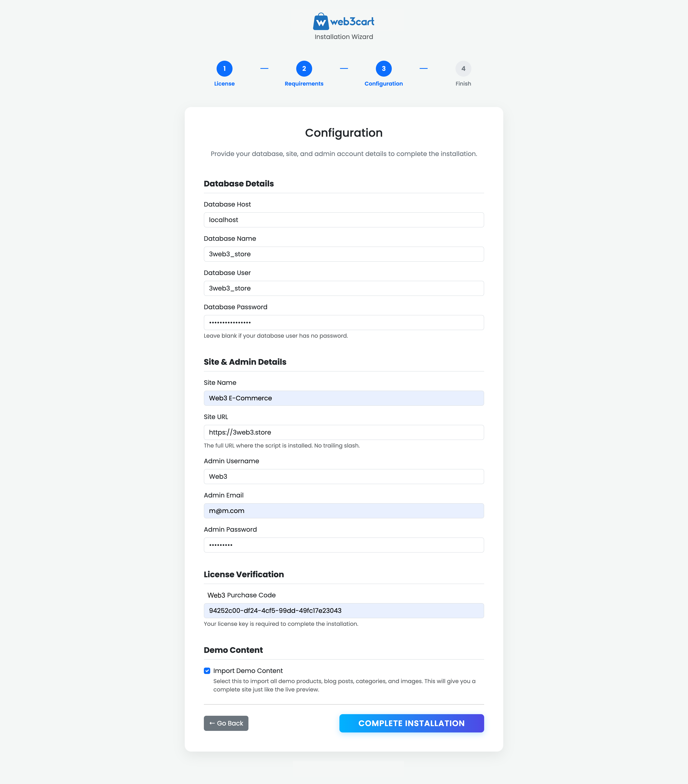Focus the Database Password field
688x784 pixels.
pos(343,323)
